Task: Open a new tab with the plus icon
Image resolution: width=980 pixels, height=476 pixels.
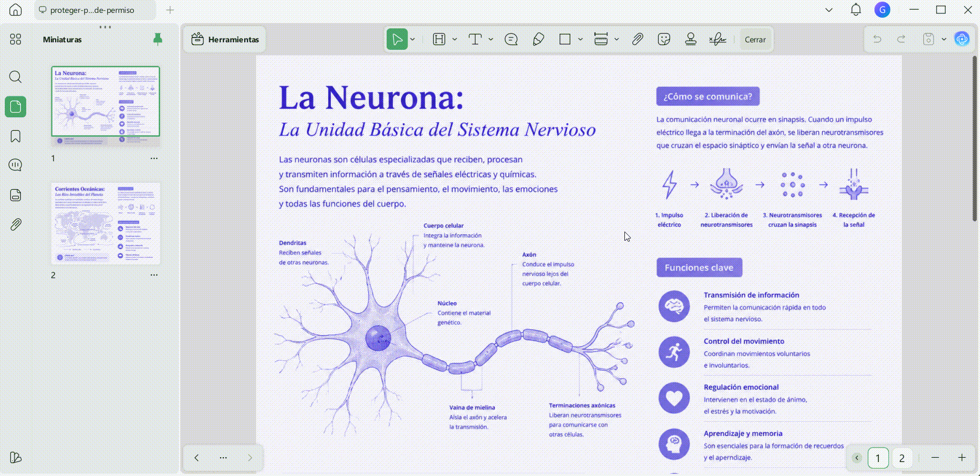Action: point(170,10)
